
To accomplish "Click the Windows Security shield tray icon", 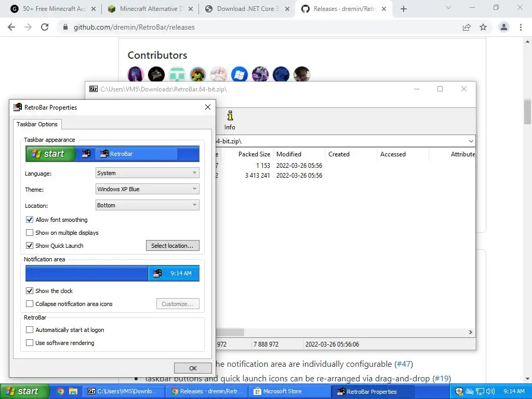I will click(459, 391).
